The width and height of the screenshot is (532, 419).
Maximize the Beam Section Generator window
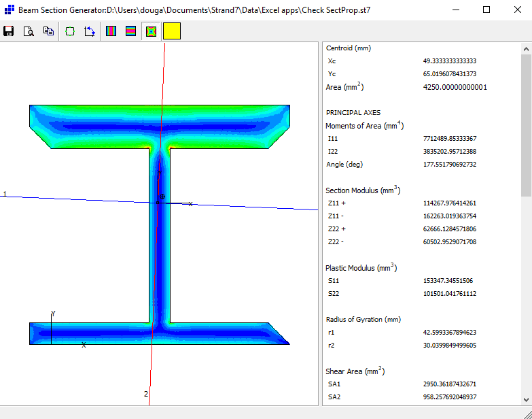coord(486,10)
